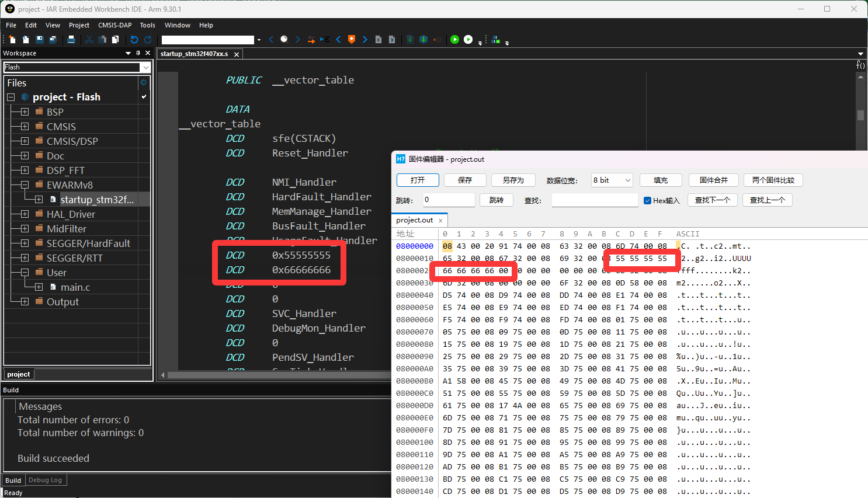868x498 pixels.
Task: Toggle the Hex输入 checkbox
Action: (x=648, y=200)
